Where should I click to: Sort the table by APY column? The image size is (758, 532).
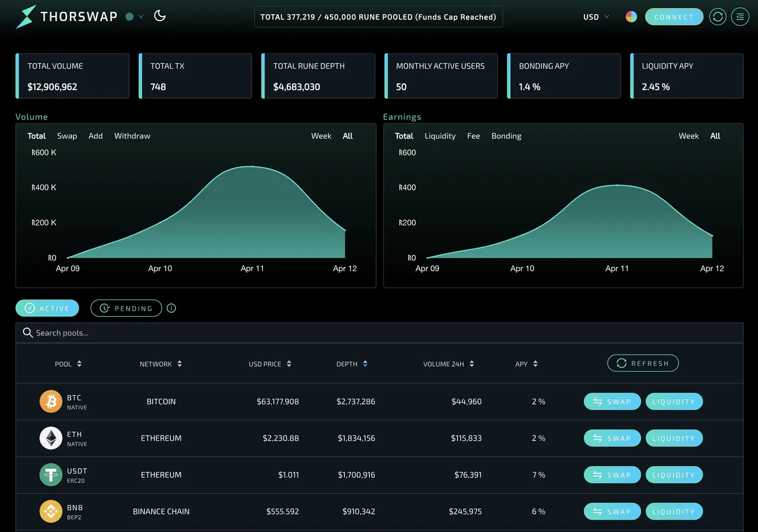526,364
